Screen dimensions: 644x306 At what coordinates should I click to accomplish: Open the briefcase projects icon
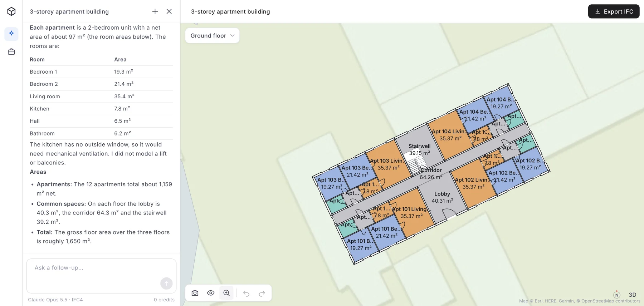pyautogui.click(x=11, y=52)
